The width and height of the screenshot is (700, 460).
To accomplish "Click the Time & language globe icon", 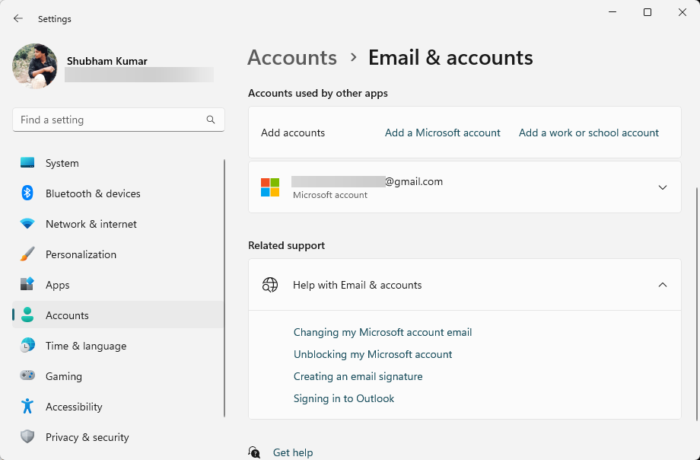I will pos(27,346).
